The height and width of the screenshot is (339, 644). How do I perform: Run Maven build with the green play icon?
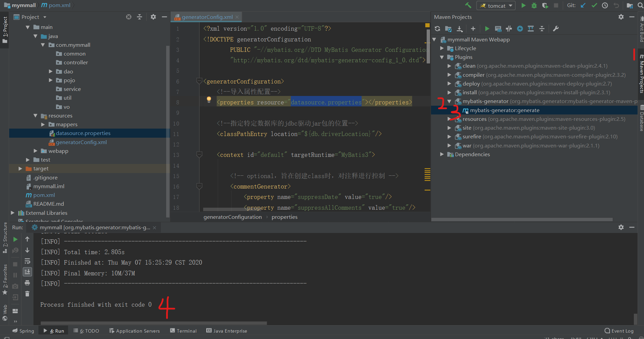[x=487, y=29]
